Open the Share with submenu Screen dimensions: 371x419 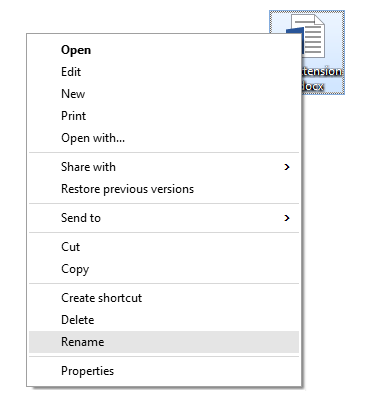pos(164,167)
